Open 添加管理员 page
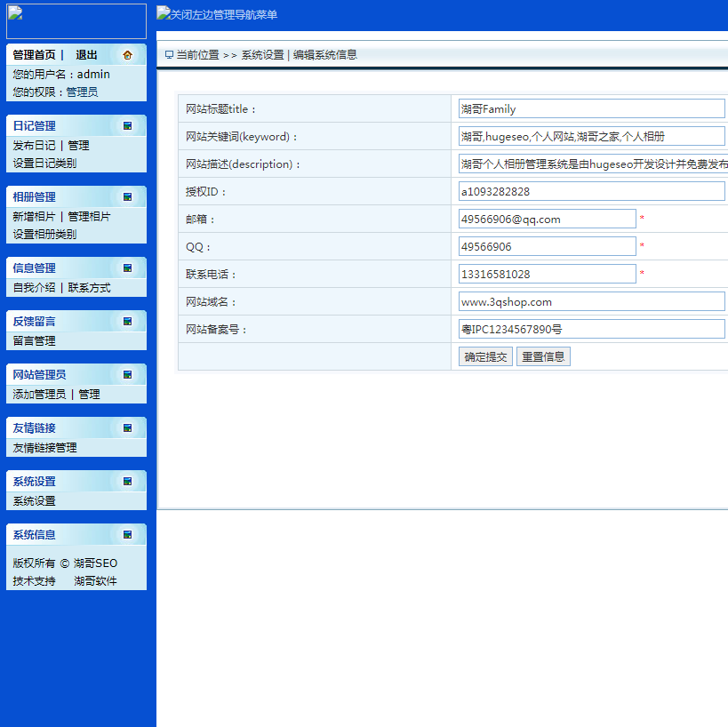728x727 pixels. [39, 394]
